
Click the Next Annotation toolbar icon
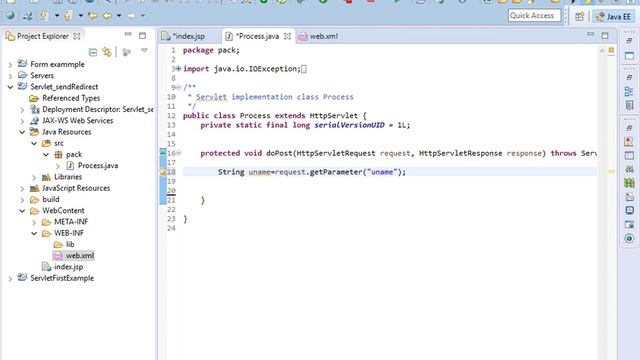(x=43, y=16)
